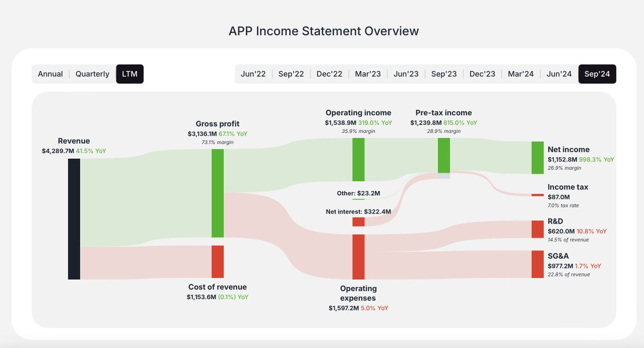
Task: Click the Net interest label
Action: [x=358, y=212]
